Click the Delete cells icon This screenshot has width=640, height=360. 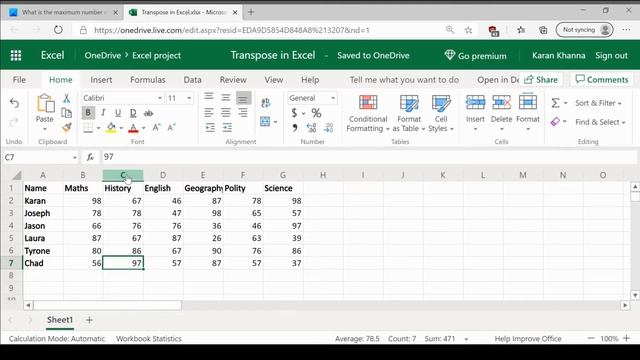pos(501,102)
